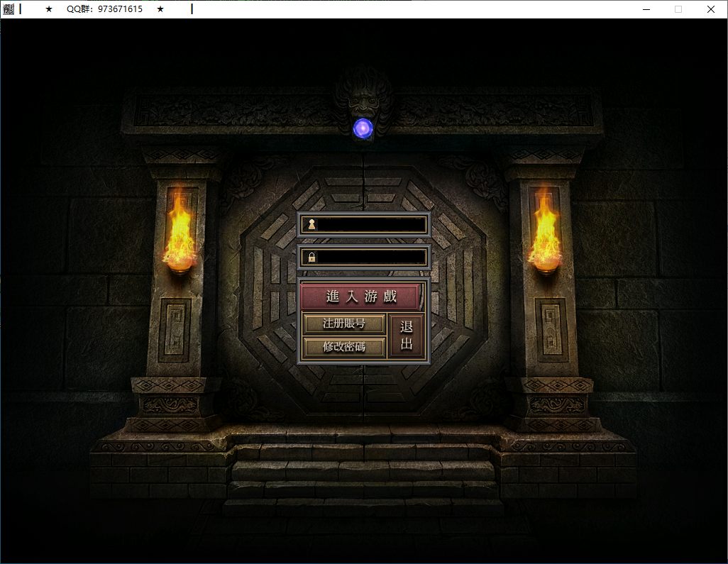Viewport: 728px width, 564px height.
Task: Click the user silhouette icon in account field
Action: (311, 225)
